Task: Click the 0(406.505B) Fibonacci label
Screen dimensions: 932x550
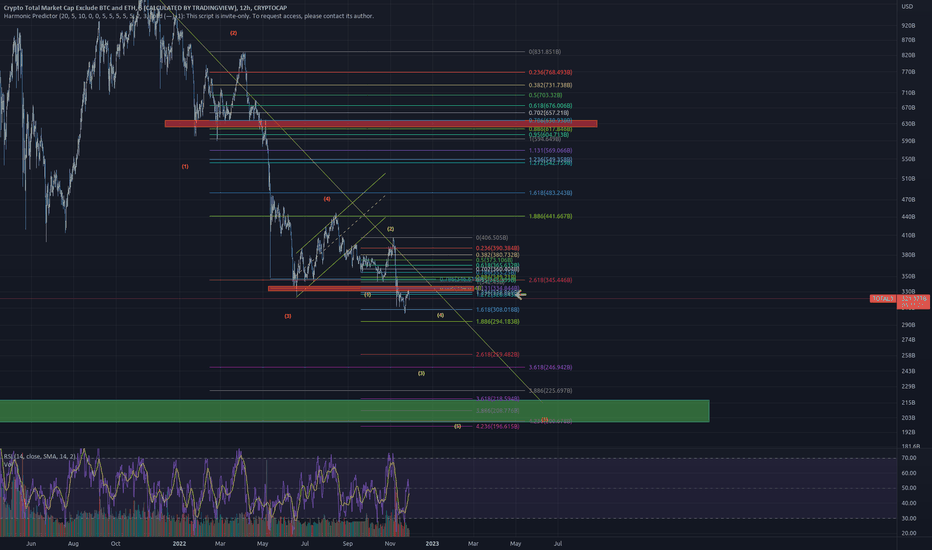Action: [x=492, y=238]
